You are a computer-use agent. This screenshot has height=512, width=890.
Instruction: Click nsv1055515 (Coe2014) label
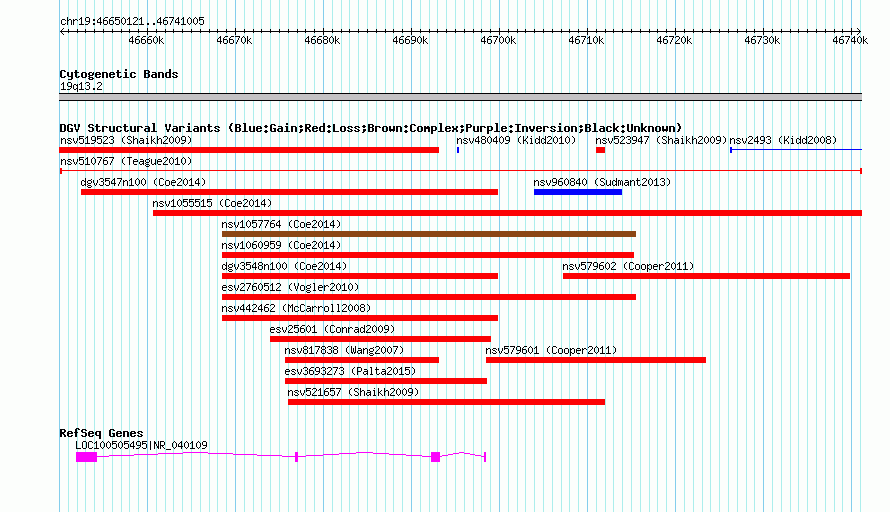(212, 203)
